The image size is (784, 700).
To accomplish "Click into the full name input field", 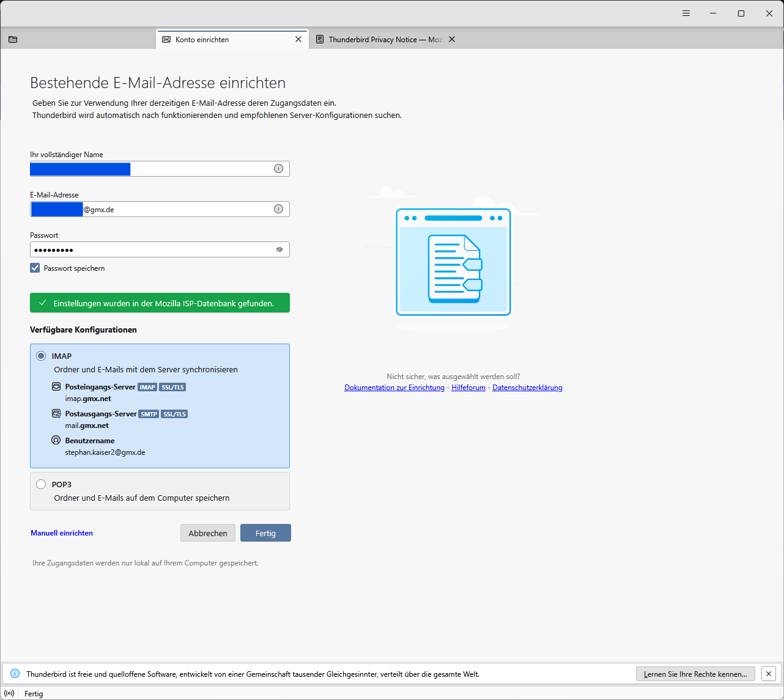I will (160, 169).
